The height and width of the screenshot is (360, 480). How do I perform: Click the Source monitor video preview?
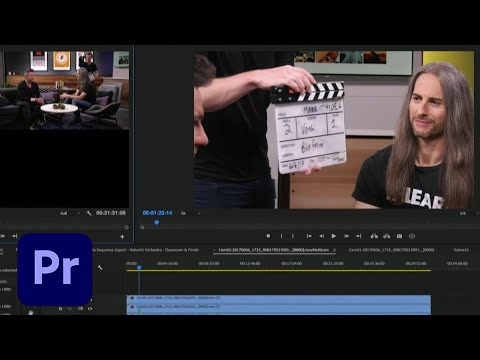[x=64, y=90]
